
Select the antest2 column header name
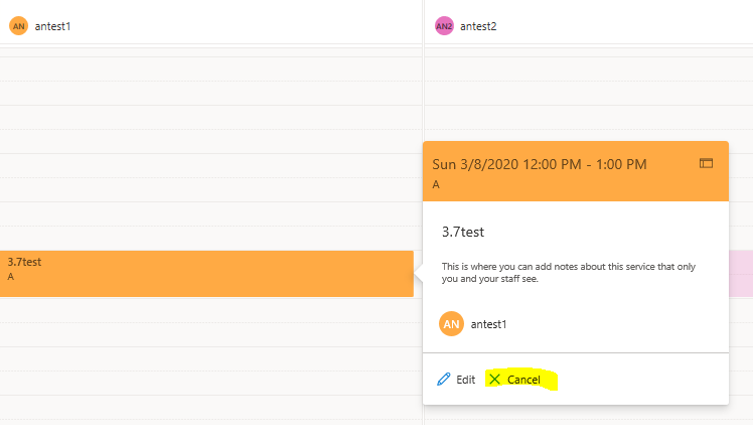pyautogui.click(x=478, y=26)
